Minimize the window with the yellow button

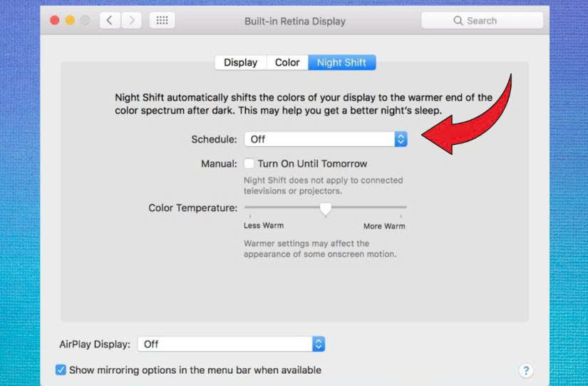(70, 20)
